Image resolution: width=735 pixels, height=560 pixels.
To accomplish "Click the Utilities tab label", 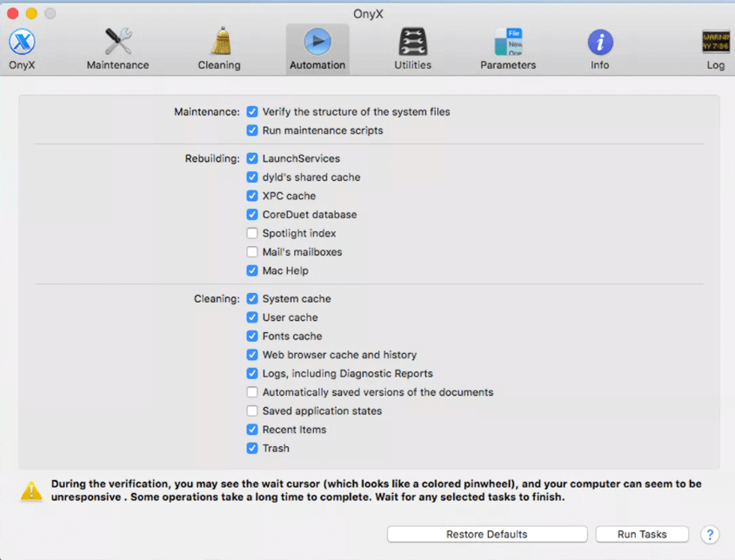I will pos(412,65).
